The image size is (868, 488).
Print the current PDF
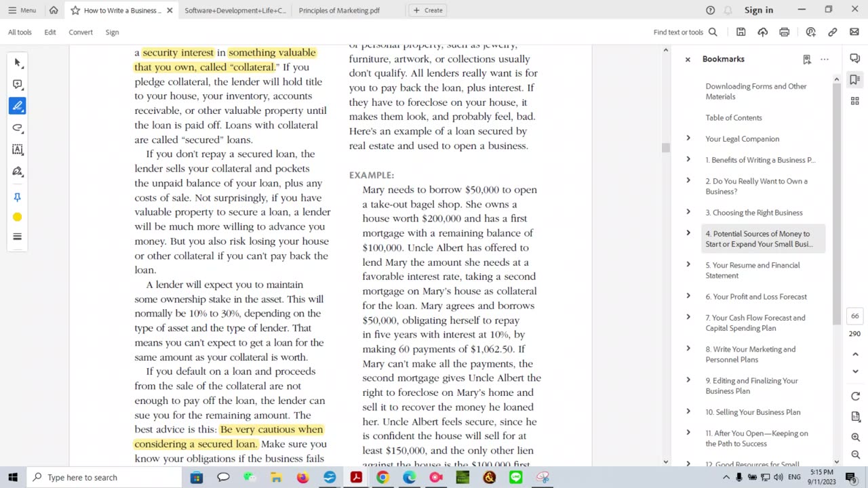tap(785, 32)
